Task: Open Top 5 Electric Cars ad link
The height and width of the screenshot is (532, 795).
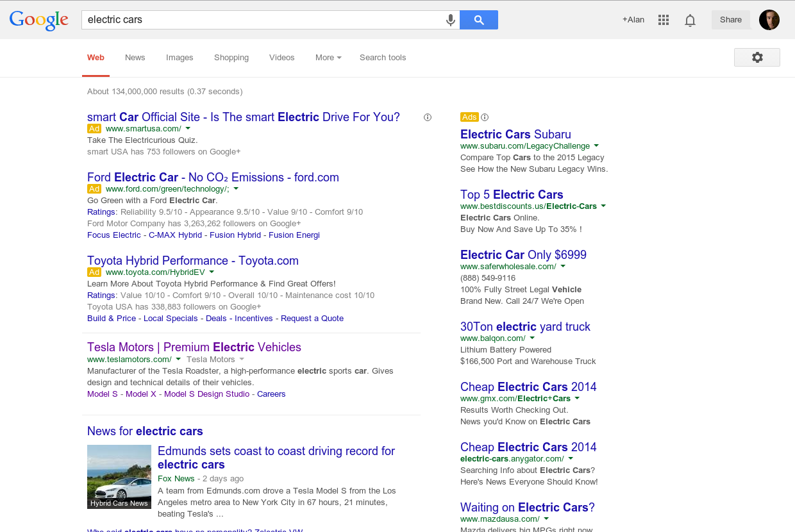Action: click(x=512, y=194)
